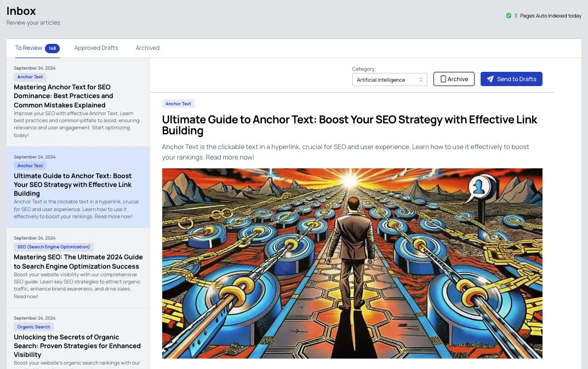Click the 'Boost your website visibility' description text
The image size is (588, 369).
pyautogui.click(x=77, y=285)
